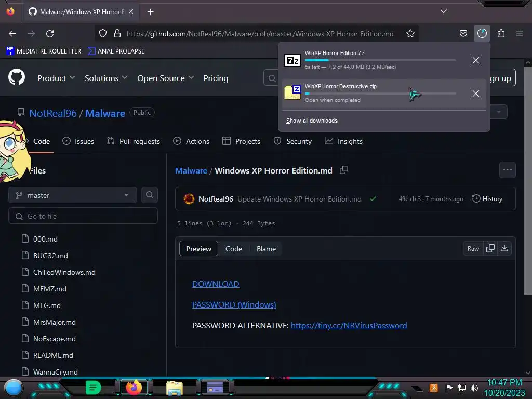Open the MEDIAFIRE ROULETTER bookmark

click(44, 51)
